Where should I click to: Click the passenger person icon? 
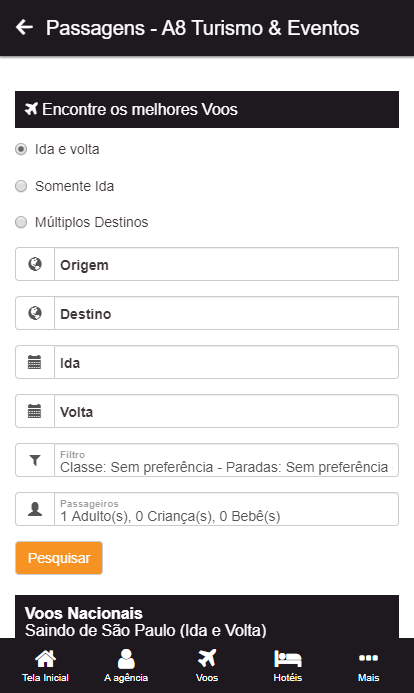[x=35, y=510]
